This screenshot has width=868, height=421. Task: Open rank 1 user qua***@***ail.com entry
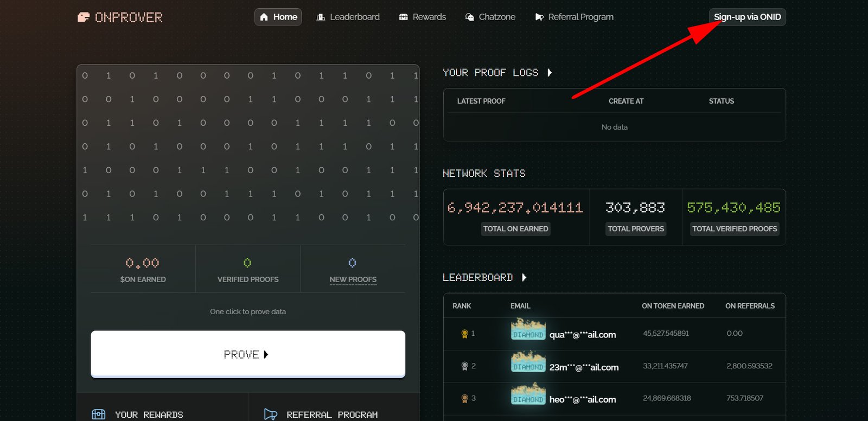[582, 335]
